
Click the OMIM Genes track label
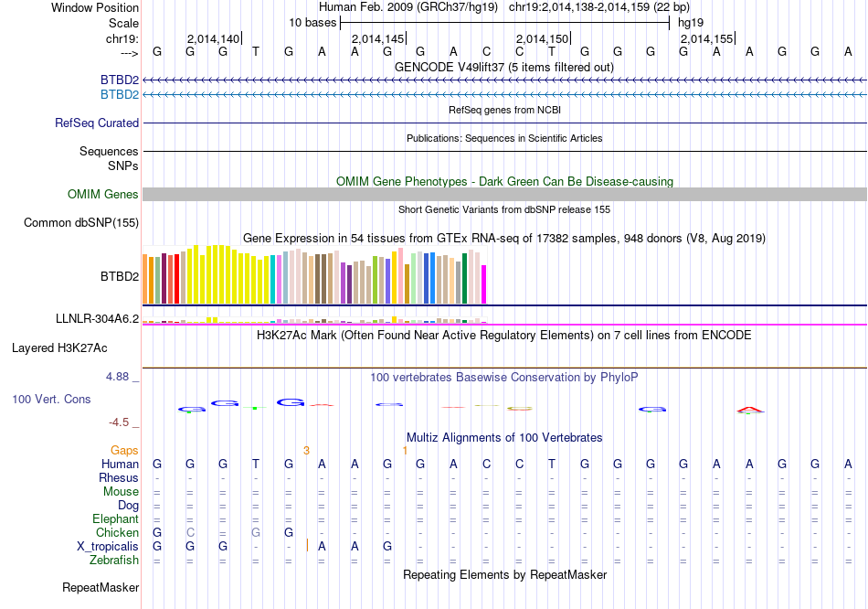[102, 194]
